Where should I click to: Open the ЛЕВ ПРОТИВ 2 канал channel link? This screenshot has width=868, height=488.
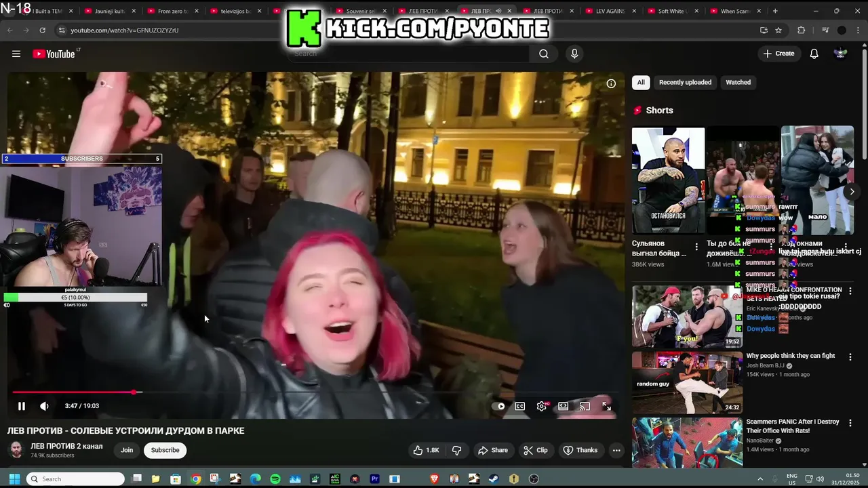(x=66, y=446)
